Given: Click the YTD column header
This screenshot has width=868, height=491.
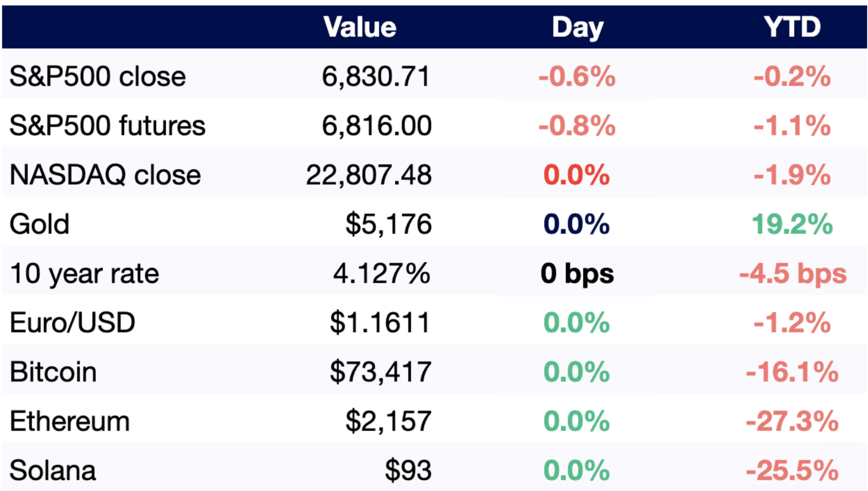Looking at the screenshot, I should (792, 27).
